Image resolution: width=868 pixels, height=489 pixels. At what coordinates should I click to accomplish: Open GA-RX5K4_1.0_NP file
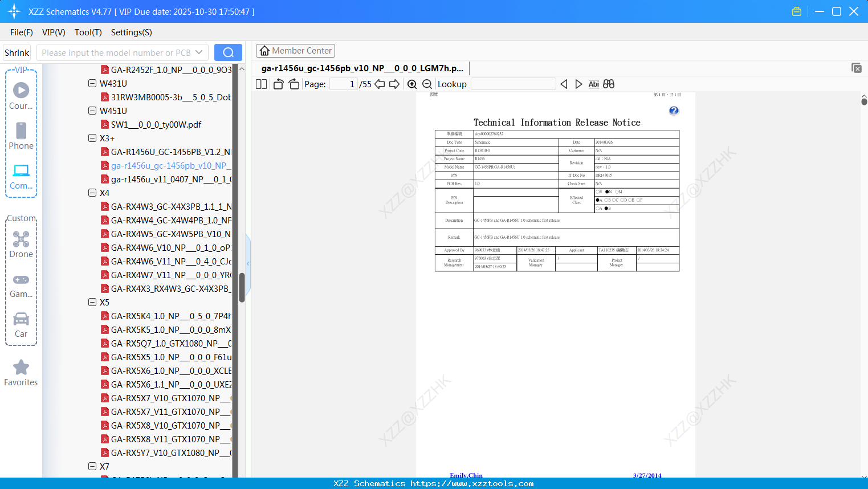(171, 316)
